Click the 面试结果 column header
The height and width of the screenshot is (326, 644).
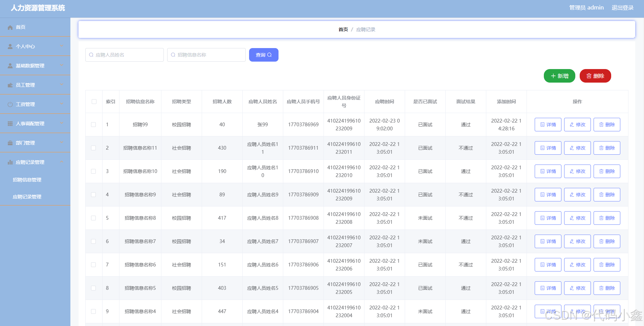(466, 102)
